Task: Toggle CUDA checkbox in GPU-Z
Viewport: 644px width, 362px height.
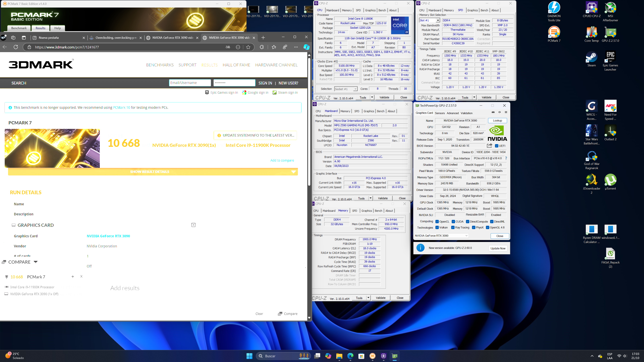Action: (453, 222)
